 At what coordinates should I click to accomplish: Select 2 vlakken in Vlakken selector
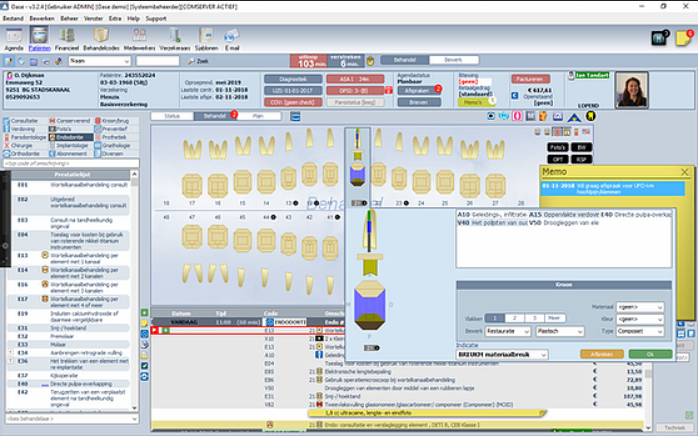coord(515,318)
